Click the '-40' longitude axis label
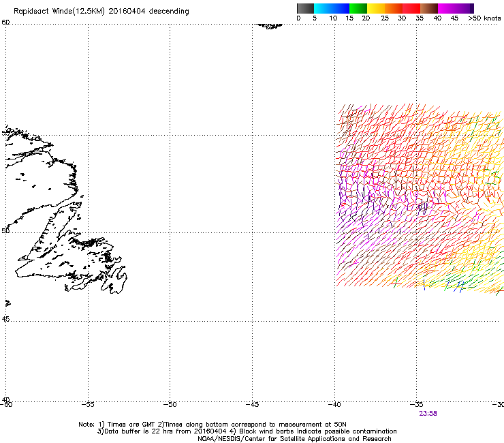 (334, 405)
